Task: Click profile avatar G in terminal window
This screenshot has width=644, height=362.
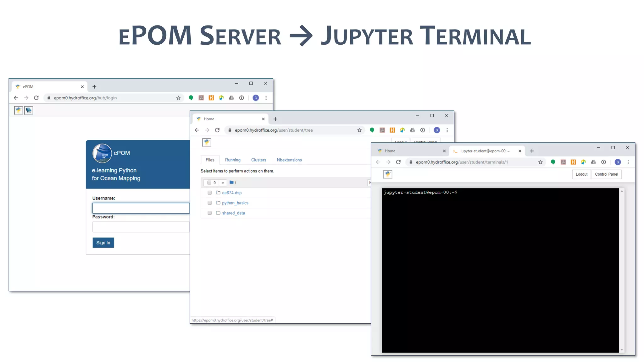Action: tap(618, 162)
